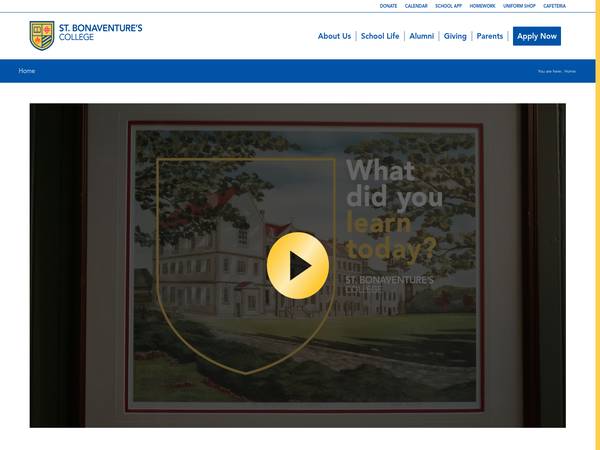Click the Apply Now button

[x=537, y=36]
